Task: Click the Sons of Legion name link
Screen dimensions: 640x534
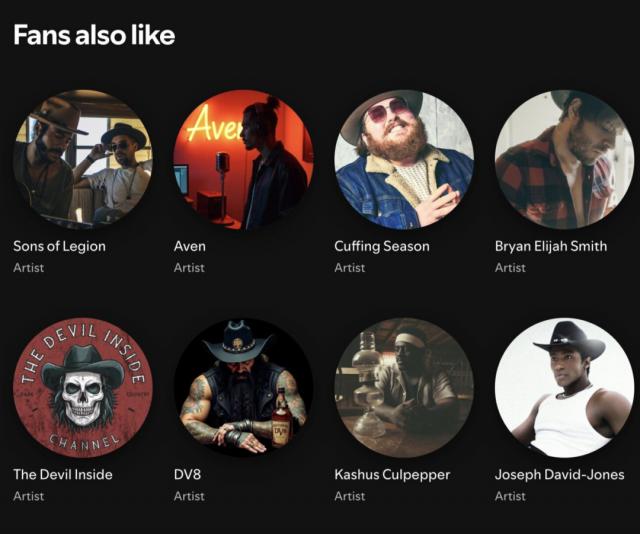Action: (x=60, y=247)
